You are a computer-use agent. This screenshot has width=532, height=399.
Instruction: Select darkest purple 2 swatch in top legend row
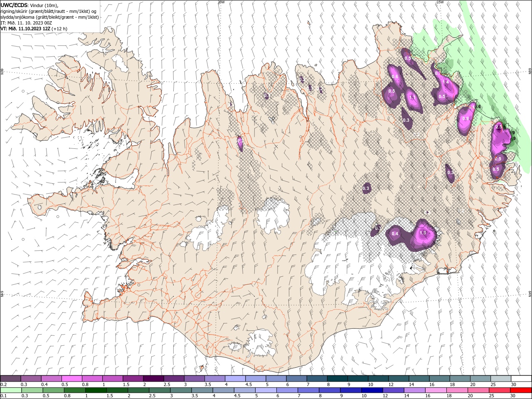tap(153, 379)
